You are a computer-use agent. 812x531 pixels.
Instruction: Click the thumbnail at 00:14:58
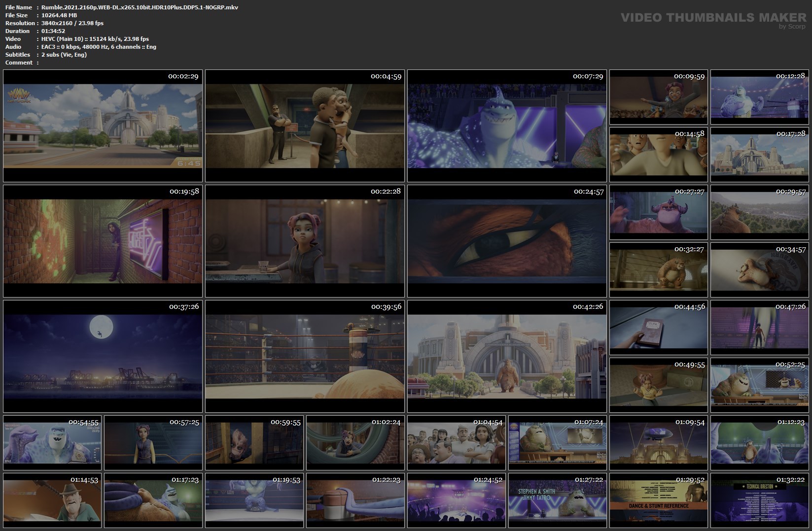tap(659, 155)
